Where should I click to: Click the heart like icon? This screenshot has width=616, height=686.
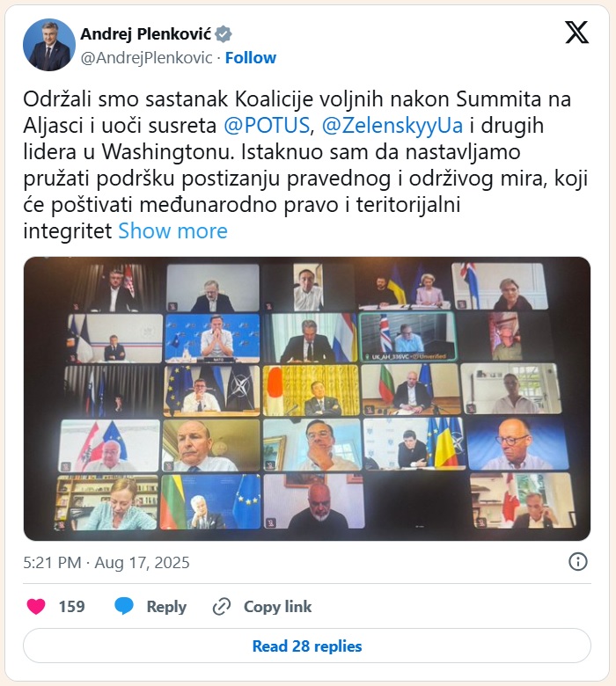tap(36, 606)
